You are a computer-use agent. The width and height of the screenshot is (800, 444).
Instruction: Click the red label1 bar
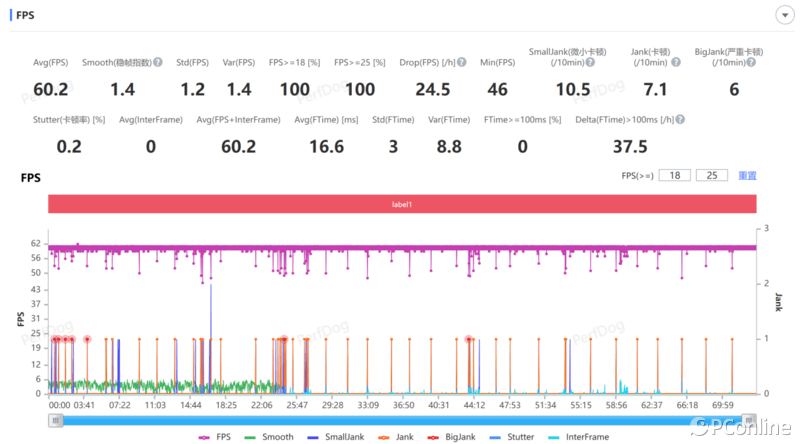(x=401, y=204)
